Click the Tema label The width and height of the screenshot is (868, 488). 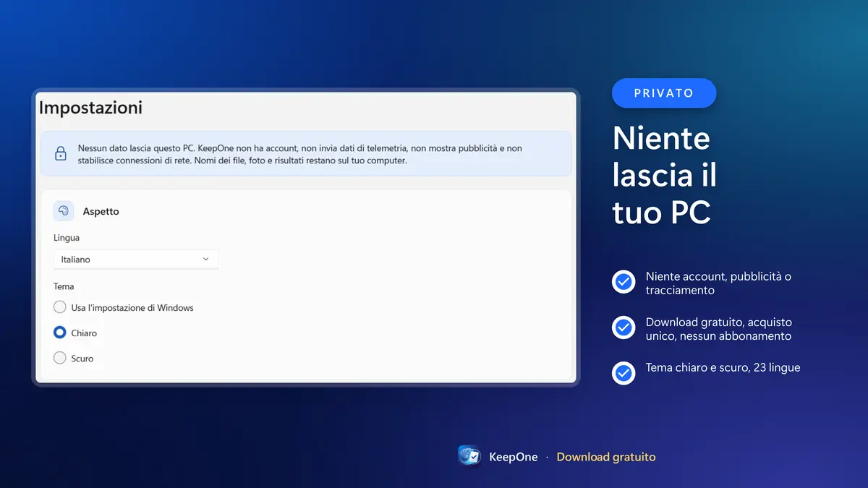[64, 286]
